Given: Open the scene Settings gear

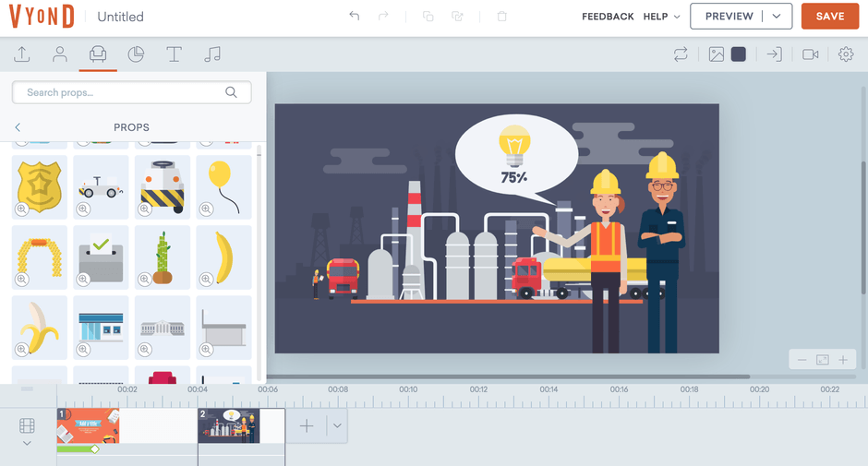Looking at the screenshot, I should (846, 54).
